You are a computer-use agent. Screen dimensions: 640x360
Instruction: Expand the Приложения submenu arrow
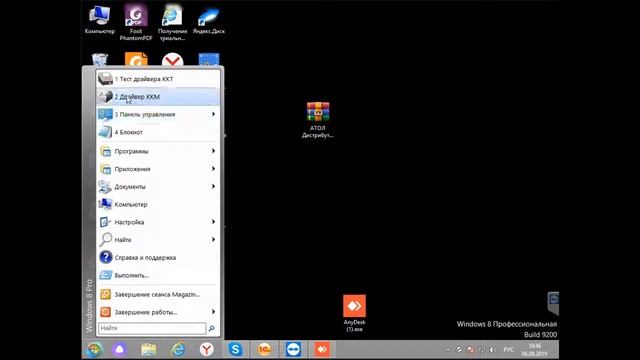click(x=213, y=169)
